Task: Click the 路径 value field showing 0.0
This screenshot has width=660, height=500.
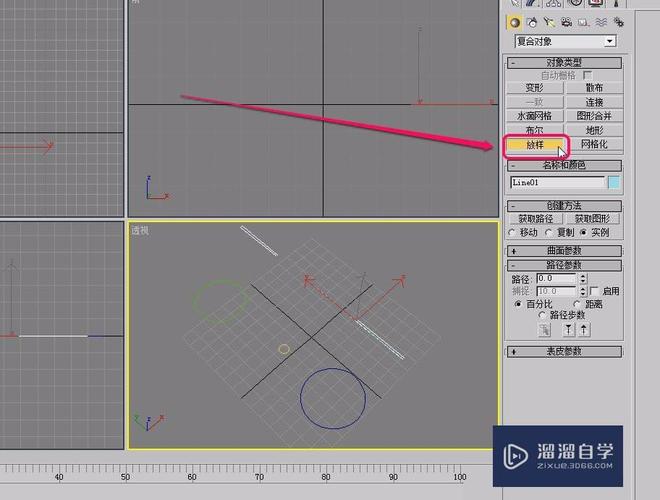Action: [556, 279]
